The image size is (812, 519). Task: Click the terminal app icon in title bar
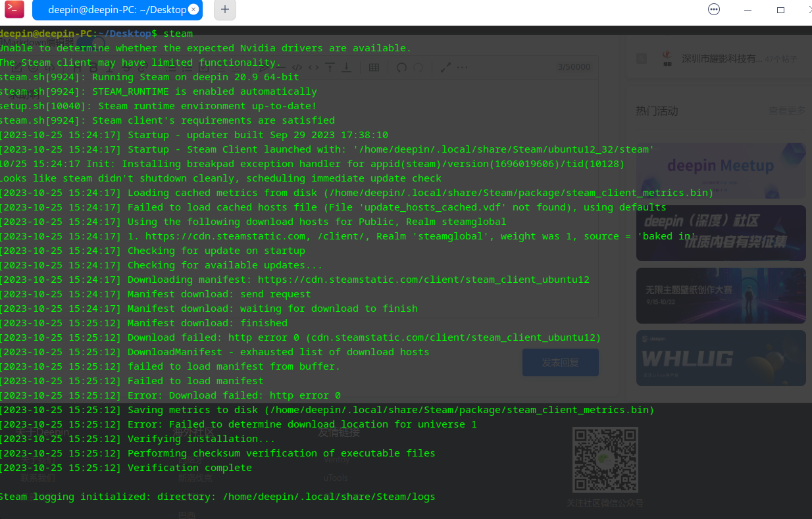(x=14, y=9)
